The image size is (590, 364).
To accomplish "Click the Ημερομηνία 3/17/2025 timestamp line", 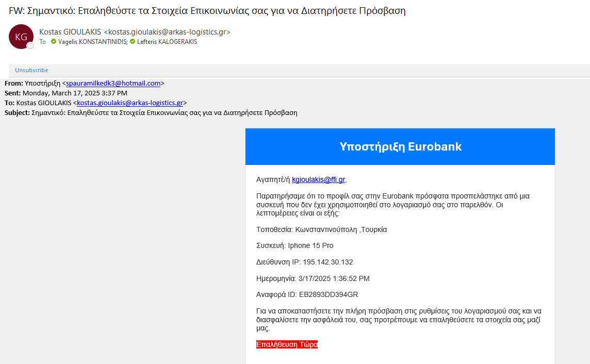I will click(x=313, y=278).
